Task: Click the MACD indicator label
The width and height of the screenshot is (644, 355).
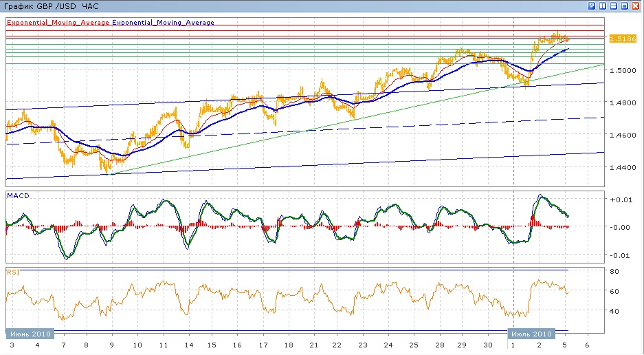Action: [x=16, y=196]
